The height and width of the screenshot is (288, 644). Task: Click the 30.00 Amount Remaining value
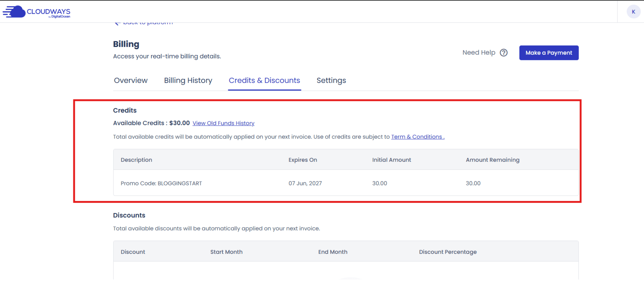pos(473,183)
